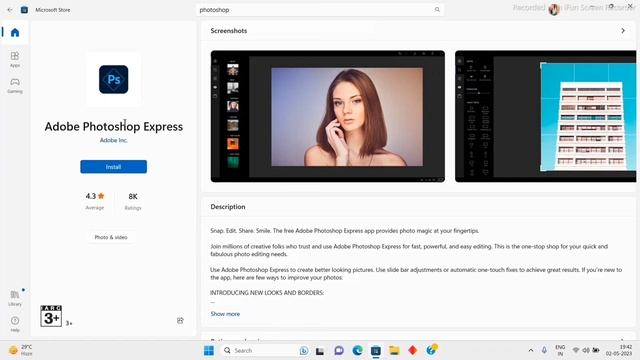The height and width of the screenshot is (360, 640).
Task: Open the Photo & video category tag
Action: [111, 237]
